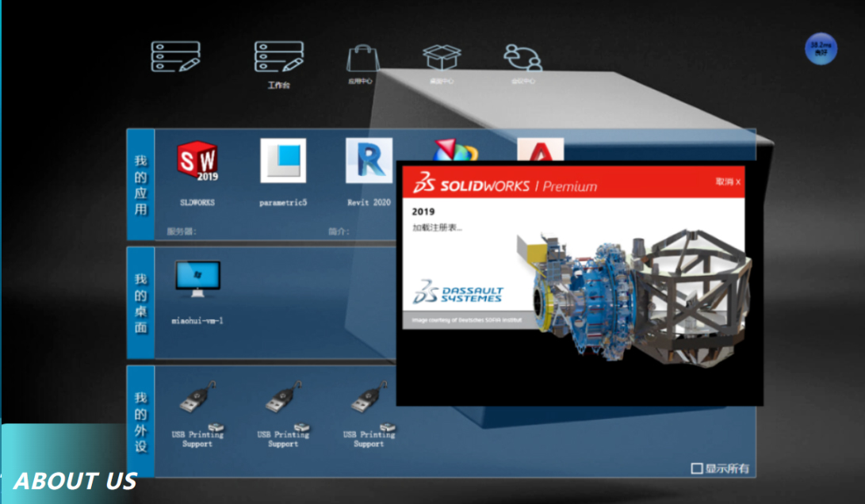Launch the parametric5 application icon
Screen dimensions: 865x504
(x=283, y=160)
